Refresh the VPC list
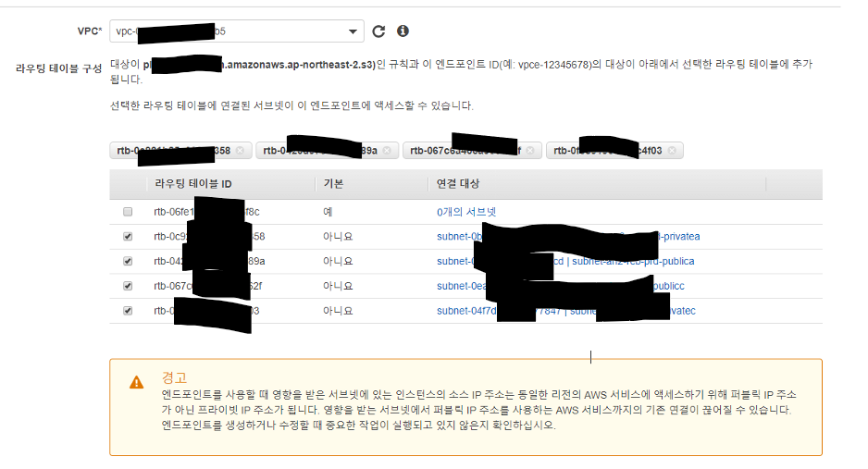 click(378, 31)
